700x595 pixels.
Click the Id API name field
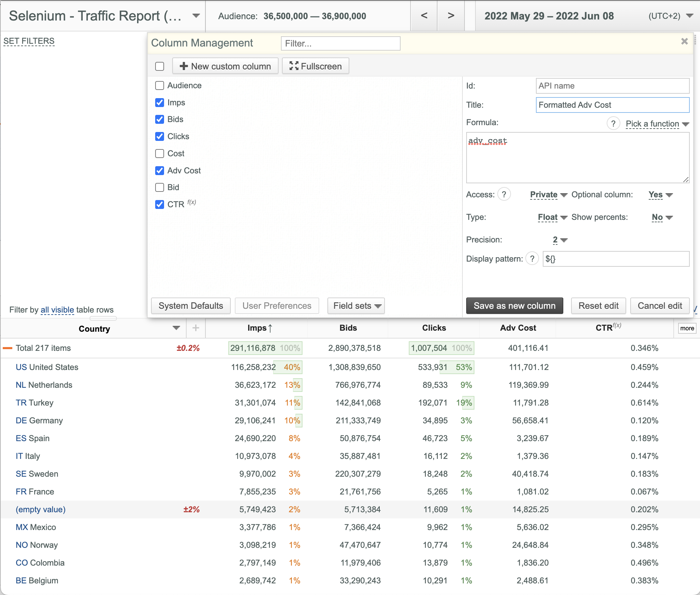point(612,86)
